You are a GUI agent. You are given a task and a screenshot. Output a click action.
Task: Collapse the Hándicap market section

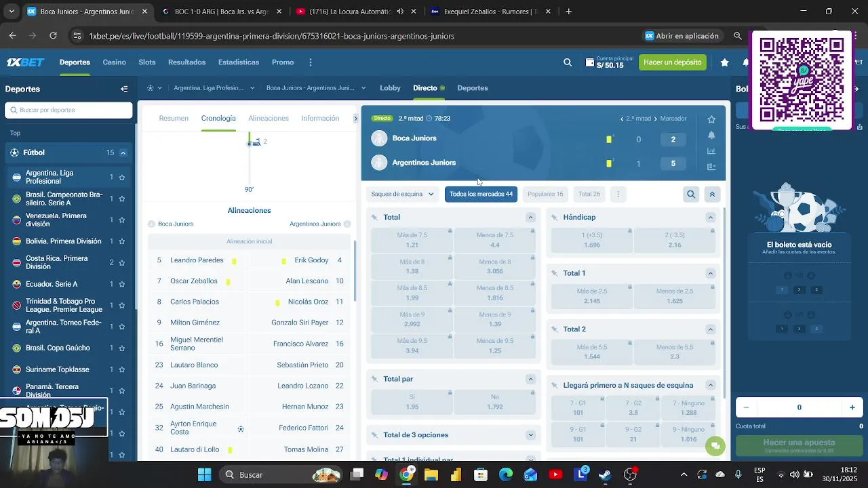(710, 218)
